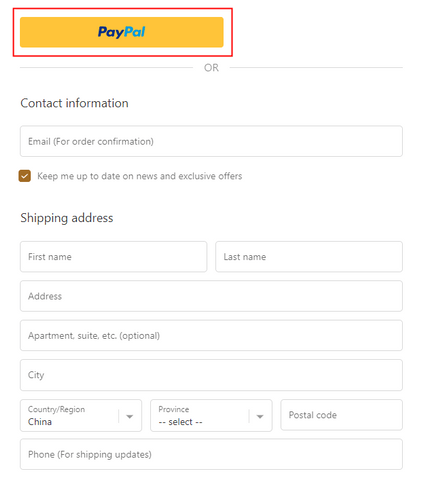Viewport: 422px width, 480px height.
Task: Focus the Postal code field
Action: click(x=341, y=415)
